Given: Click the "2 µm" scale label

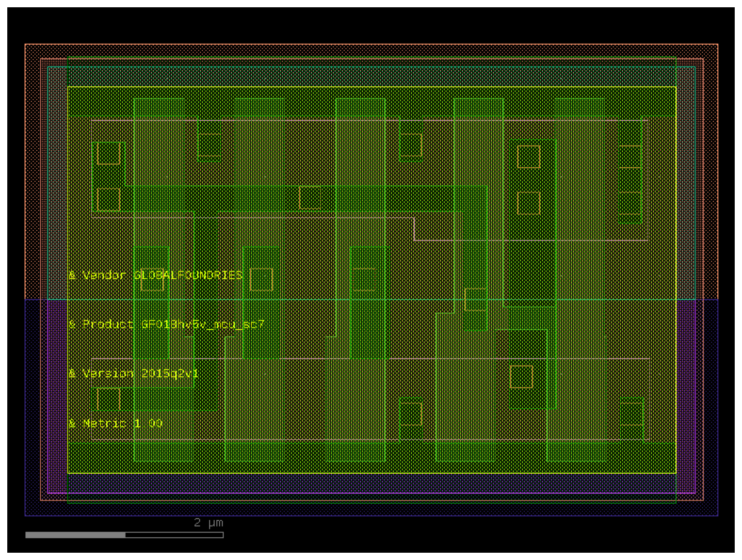Looking at the screenshot, I should [x=209, y=523].
